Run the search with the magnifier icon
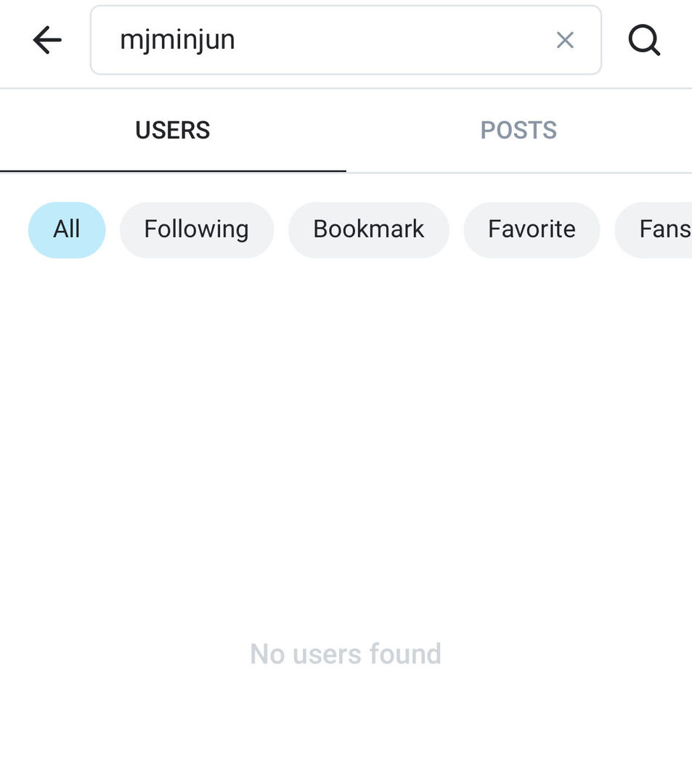The image size is (692, 784). tap(644, 40)
